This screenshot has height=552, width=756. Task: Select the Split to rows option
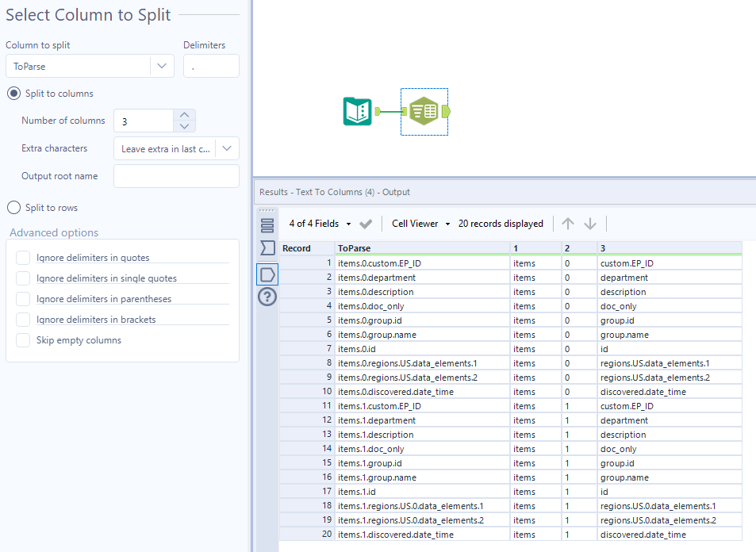point(13,208)
